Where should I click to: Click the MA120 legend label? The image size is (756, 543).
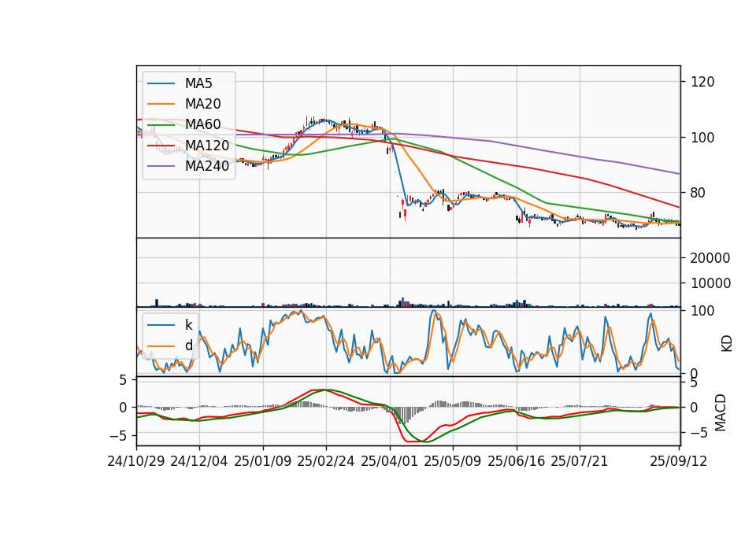click(207, 145)
